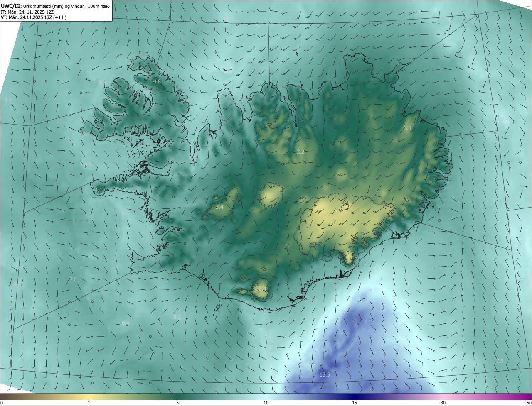Click the colour scale tick label 5
The image size is (532, 406).
pyautogui.click(x=177, y=403)
